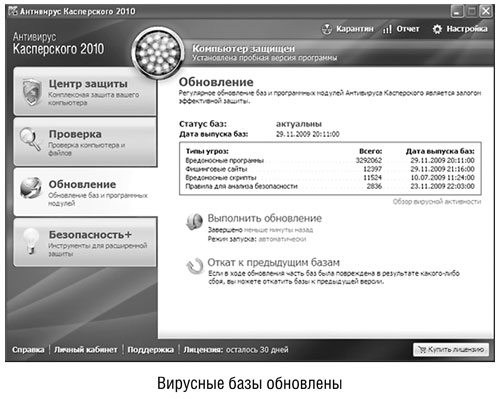Screen dimensions: 500x399
Task: Click the Центр защиты shield icon
Action: tap(32, 92)
